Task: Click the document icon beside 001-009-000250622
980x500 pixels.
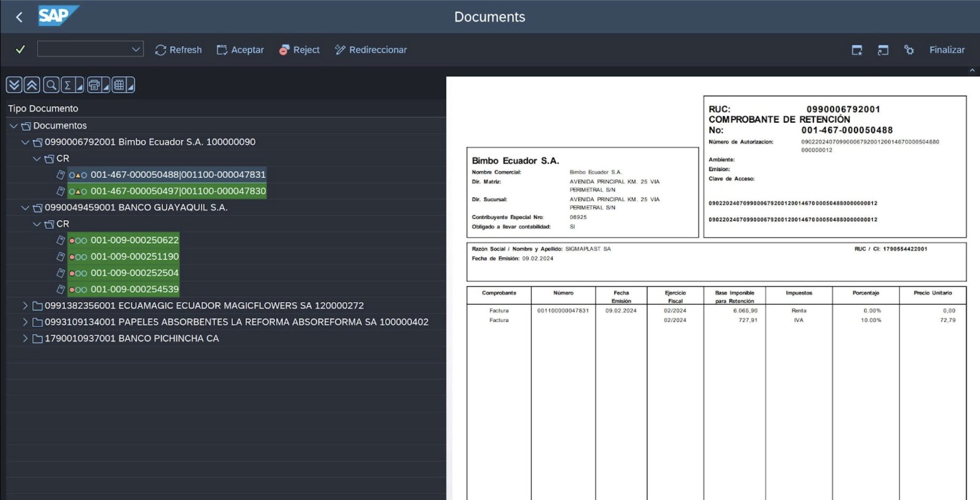Action: [61, 240]
